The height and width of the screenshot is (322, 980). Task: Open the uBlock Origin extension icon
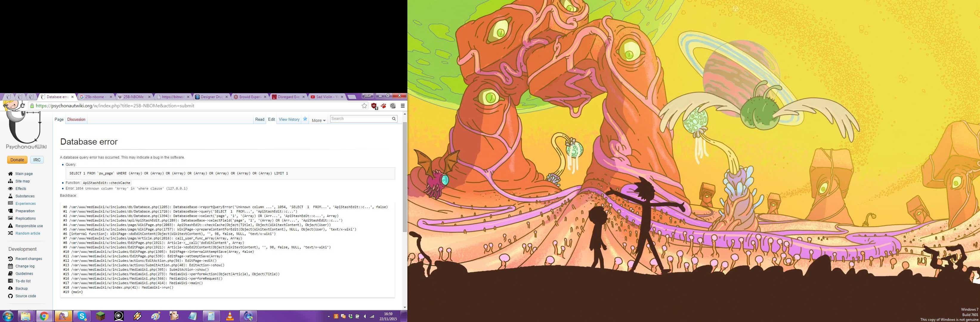tap(374, 106)
